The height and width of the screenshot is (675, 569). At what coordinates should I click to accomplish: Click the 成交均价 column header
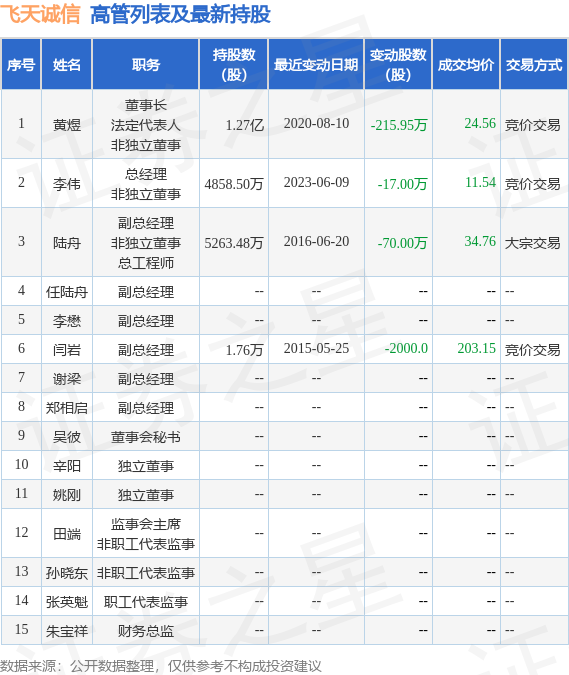[x=466, y=65]
